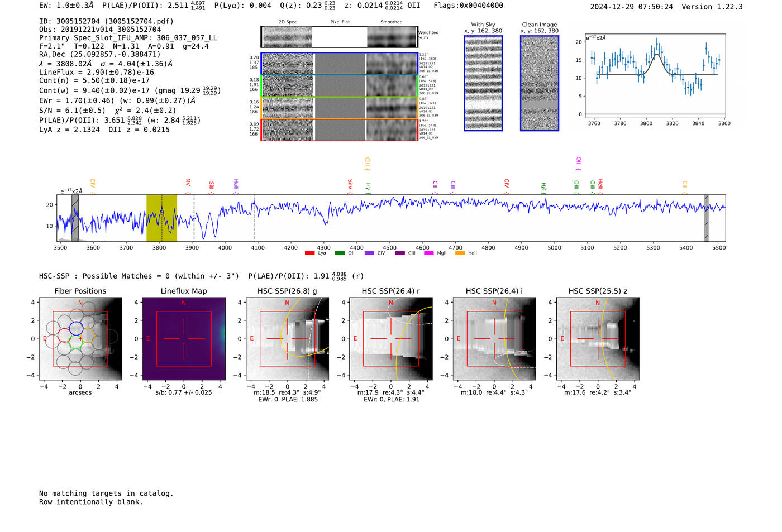Click the orange CIII] marker above spectrum
Viewport: 782px width, 532px height.
coord(367,164)
